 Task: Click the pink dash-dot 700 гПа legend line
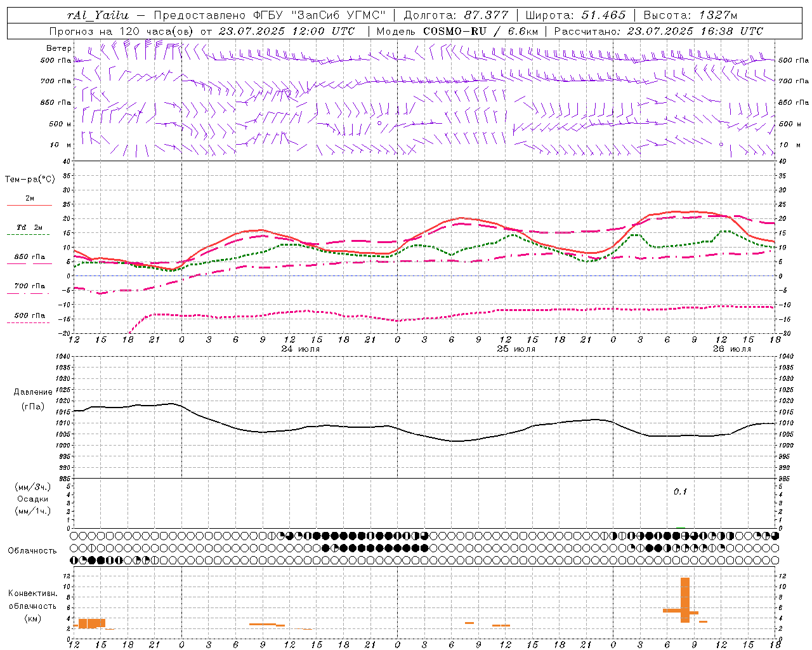point(29,294)
